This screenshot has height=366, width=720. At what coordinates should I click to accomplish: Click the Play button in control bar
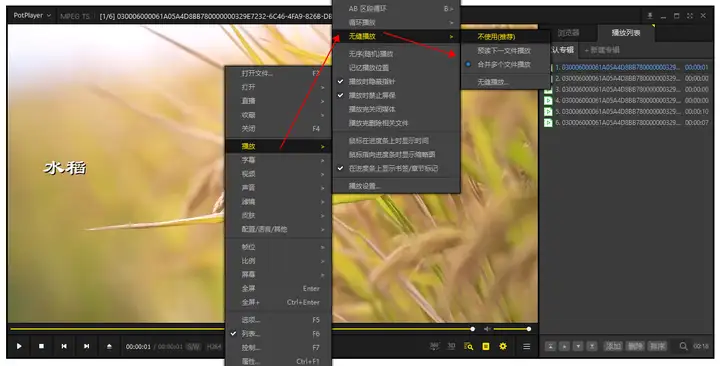point(19,346)
